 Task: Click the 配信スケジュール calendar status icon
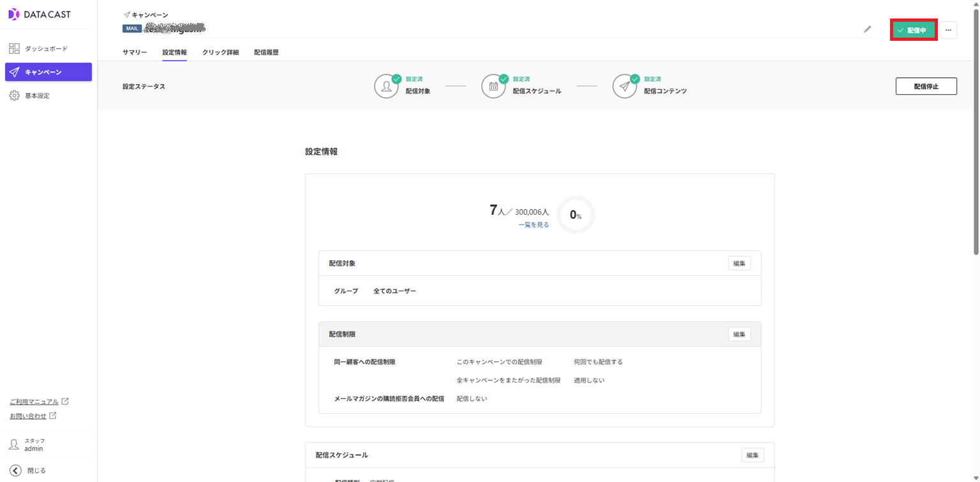[x=493, y=85]
